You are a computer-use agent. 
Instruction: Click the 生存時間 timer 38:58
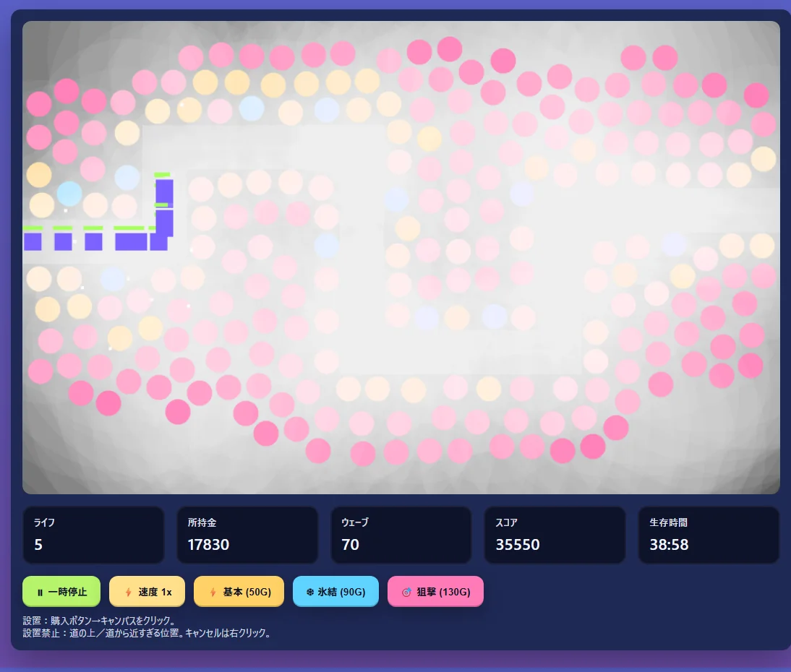[x=669, y=545]
